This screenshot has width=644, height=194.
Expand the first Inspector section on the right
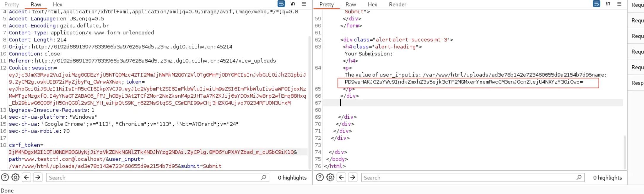click(637, 5)
